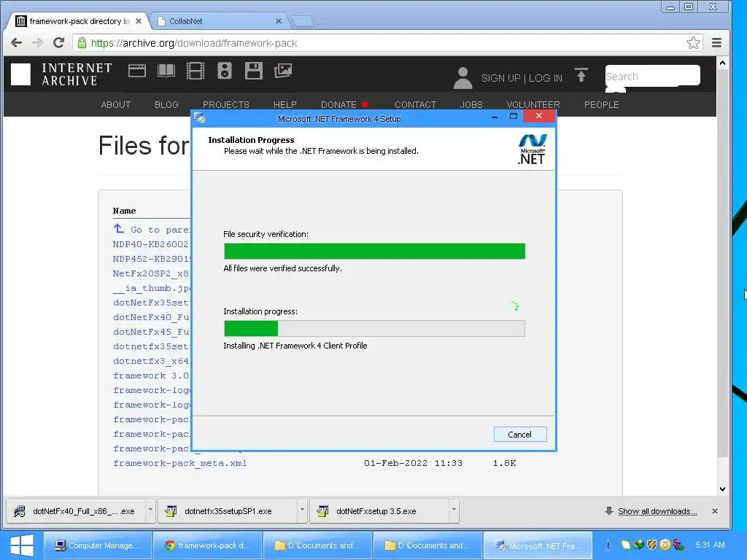Click the Windows Start button
The image size is (747, 560).
[22, 545]
